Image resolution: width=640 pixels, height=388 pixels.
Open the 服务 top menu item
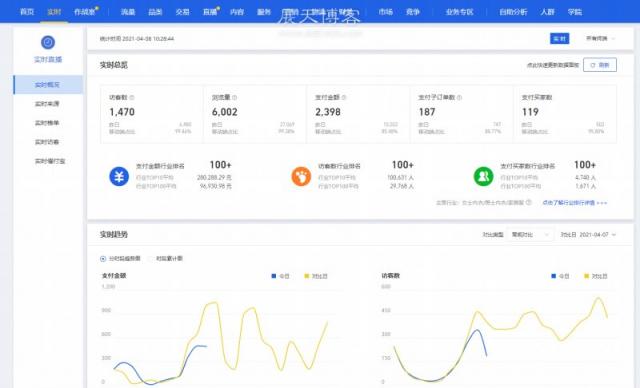point(264,12)
